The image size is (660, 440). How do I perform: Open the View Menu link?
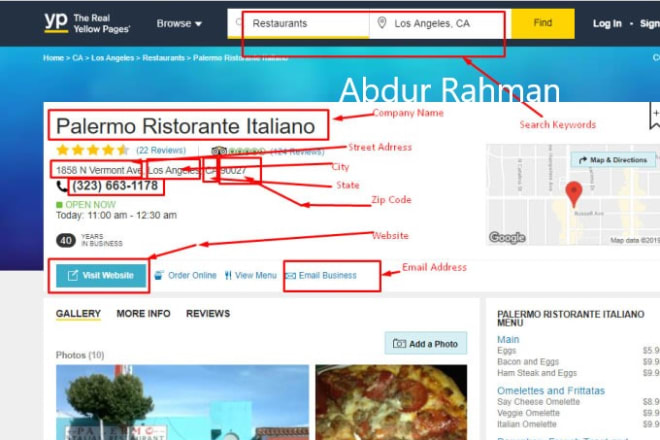click(x=255, y=275)
